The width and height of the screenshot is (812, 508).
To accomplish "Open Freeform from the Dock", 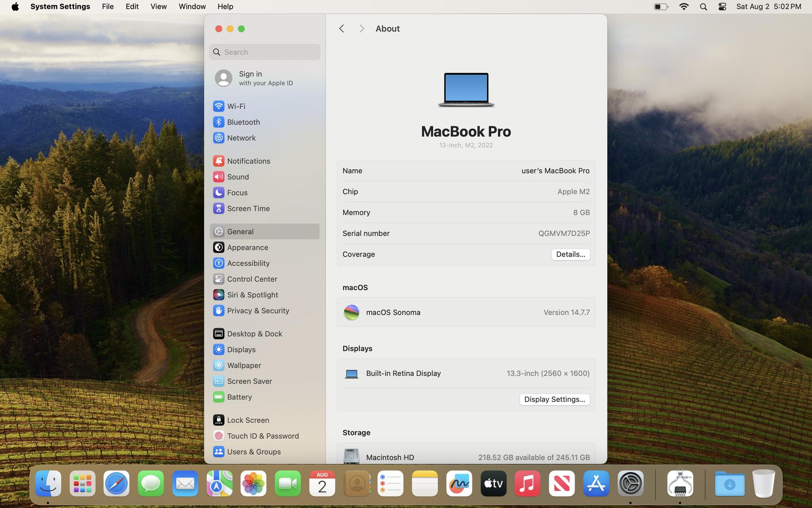I will 459,484.
